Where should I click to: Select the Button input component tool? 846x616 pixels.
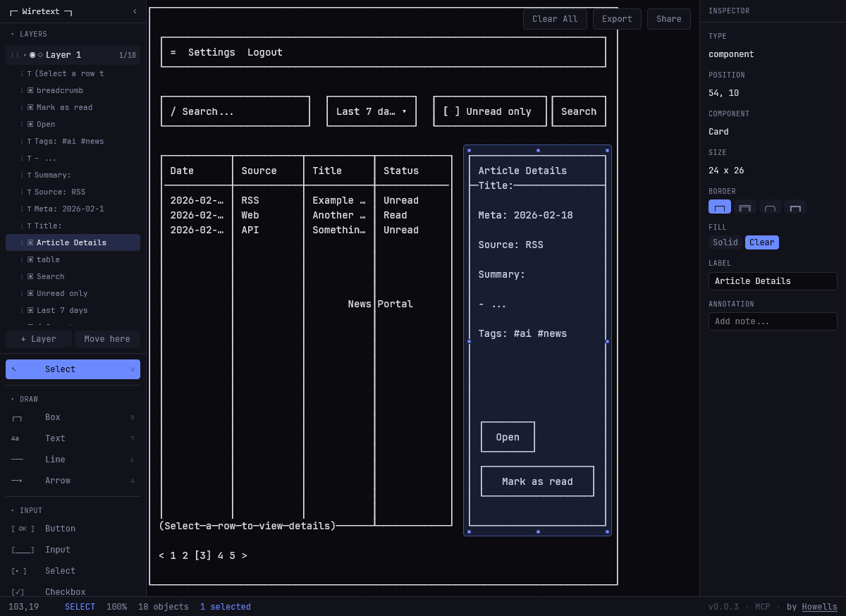click(x=60, y=529)
